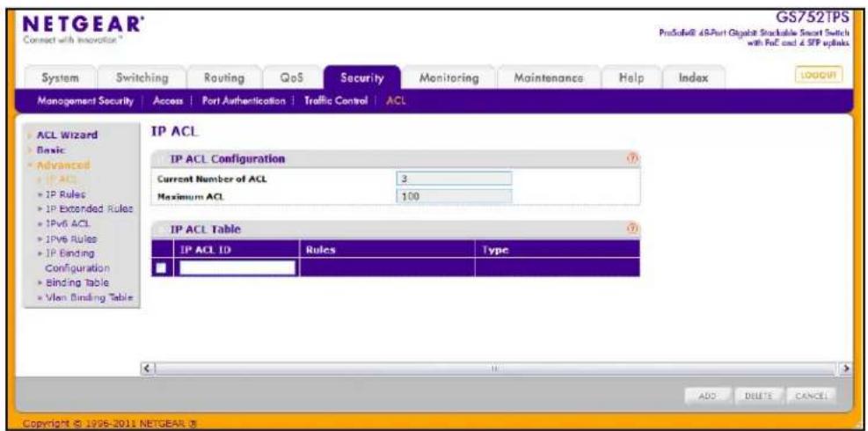The height and width of the screenshot is (431, 868).
Task: Click the Maximum ACL field showing 100
Action: tap(454, 196)
